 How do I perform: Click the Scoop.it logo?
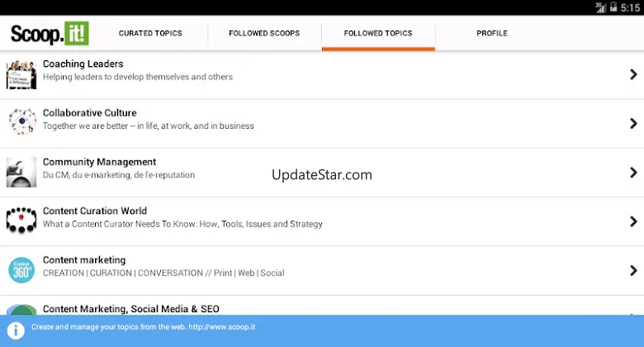point(50,34)
